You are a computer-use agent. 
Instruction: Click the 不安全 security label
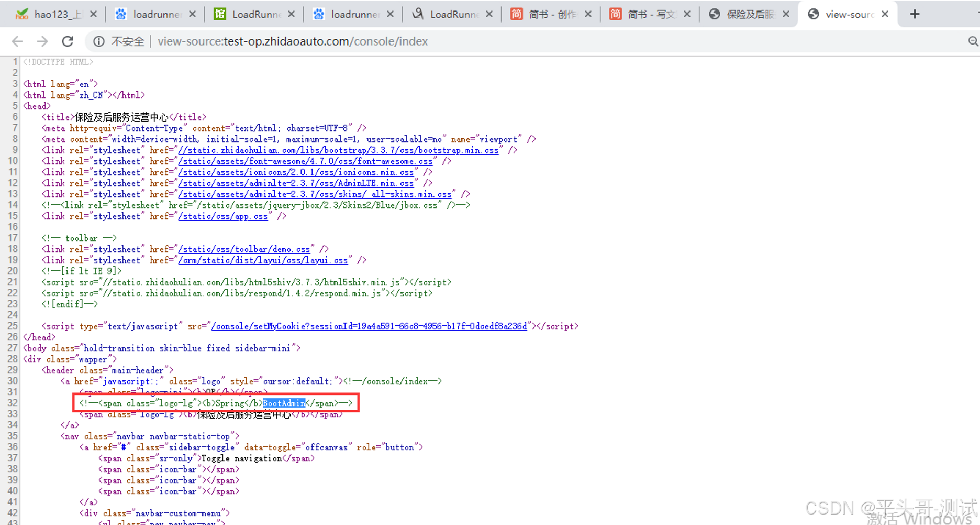tap(128, 41)
